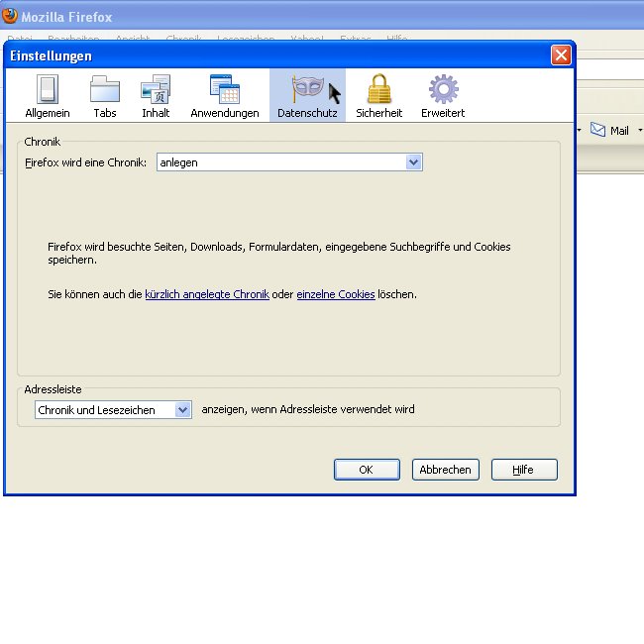Click the Mail envelope icon in Firefox toolbar
The height and width of the screenshot is (644, 644).
coord(597,130)
